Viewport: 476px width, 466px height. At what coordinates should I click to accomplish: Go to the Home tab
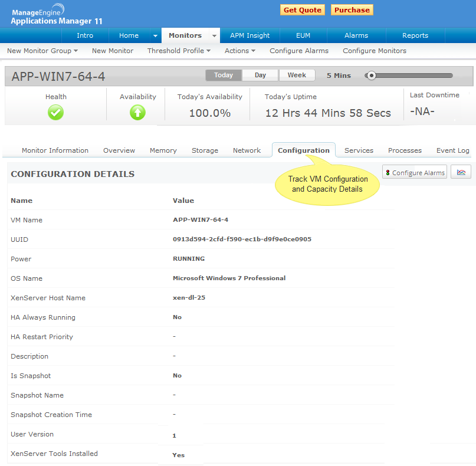point(129,35)
